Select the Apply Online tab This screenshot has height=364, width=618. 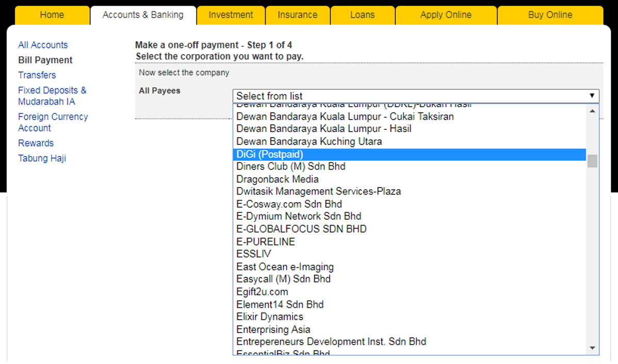pyautogui.click(x=446, y=15)
